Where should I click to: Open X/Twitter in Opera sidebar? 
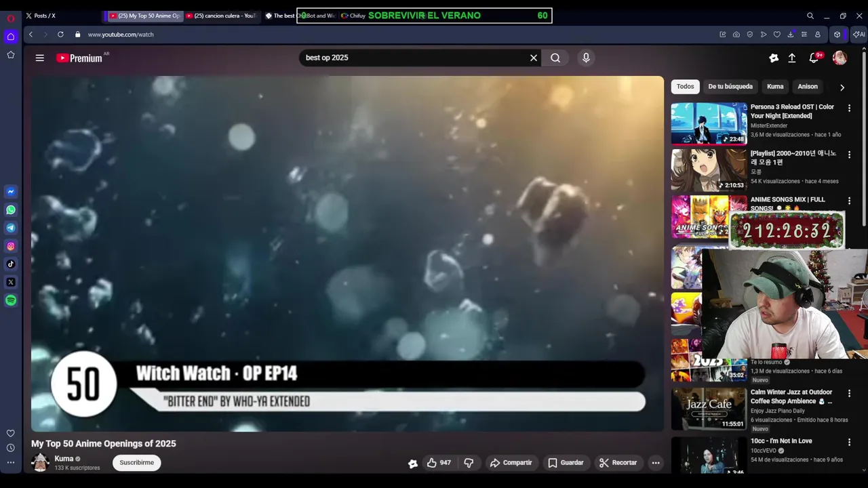11,282
